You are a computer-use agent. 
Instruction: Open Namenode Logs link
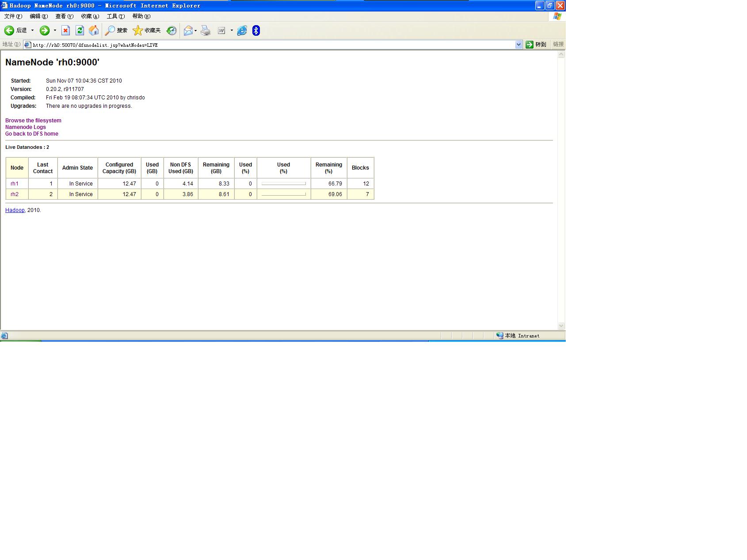click(x=26, y=127)
